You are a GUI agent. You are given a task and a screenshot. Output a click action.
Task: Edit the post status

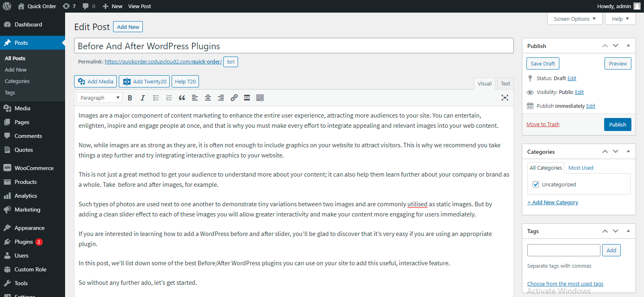[572, 78]
